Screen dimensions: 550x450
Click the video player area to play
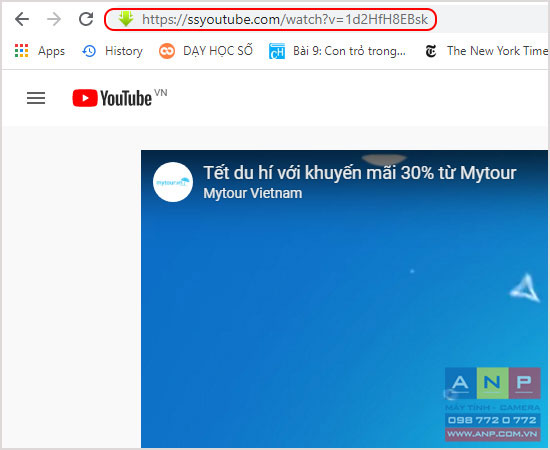pos(344,299)
